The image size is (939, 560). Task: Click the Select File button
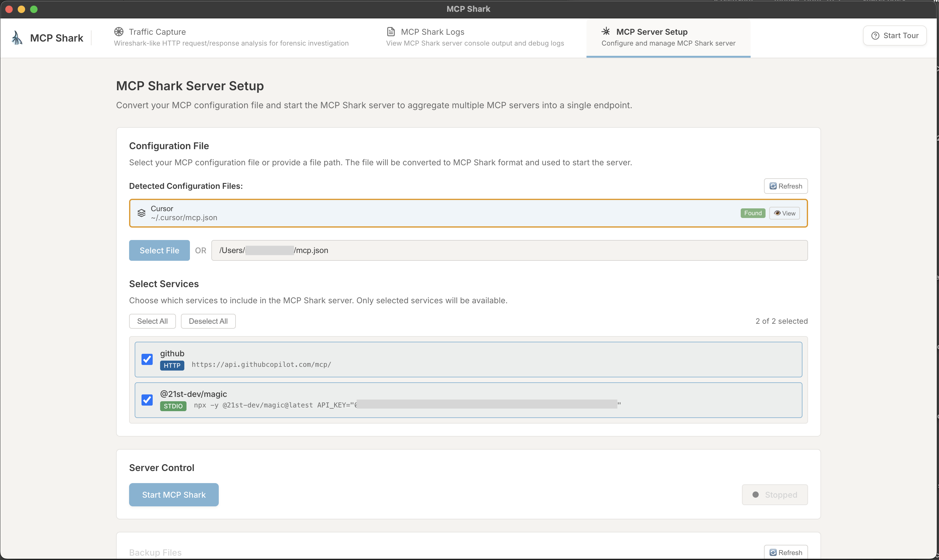click(x=159, y=250)
